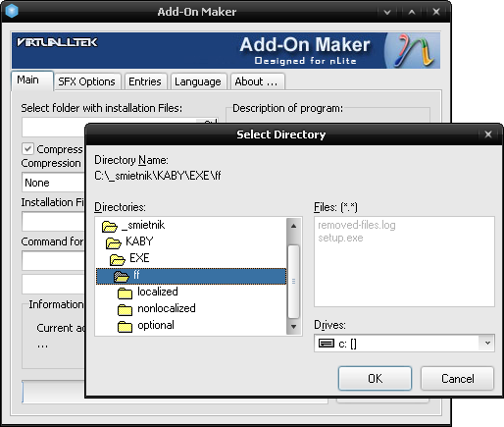Click Cancel in Select Directory dialog
Viewport: 504px width, 427px height.
click(457, 378)
